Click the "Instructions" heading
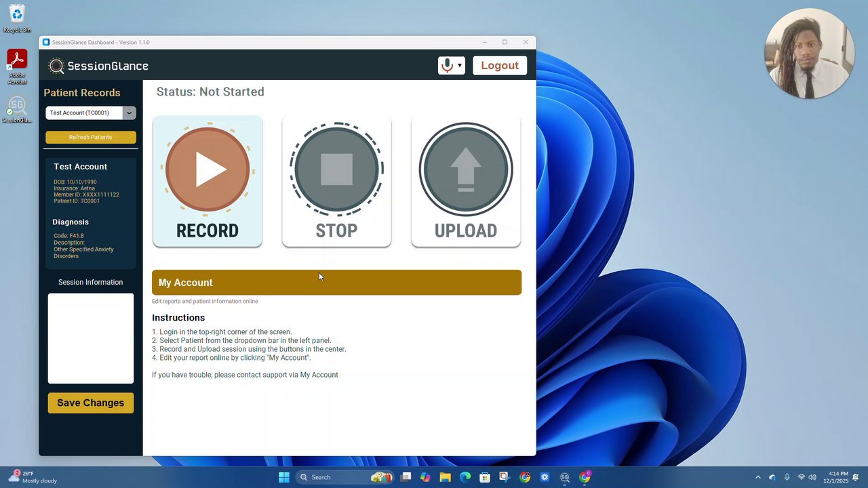 click(x=178, y=318)
